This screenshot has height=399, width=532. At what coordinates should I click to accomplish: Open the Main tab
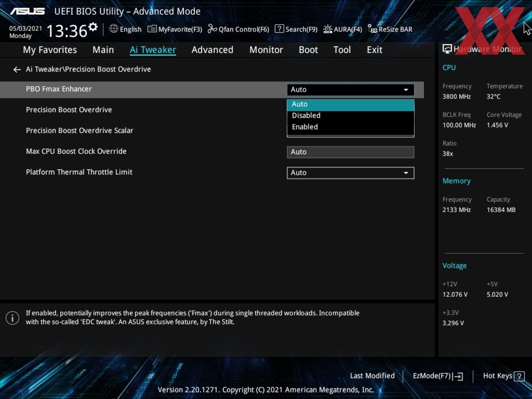[x=103, y=50]
